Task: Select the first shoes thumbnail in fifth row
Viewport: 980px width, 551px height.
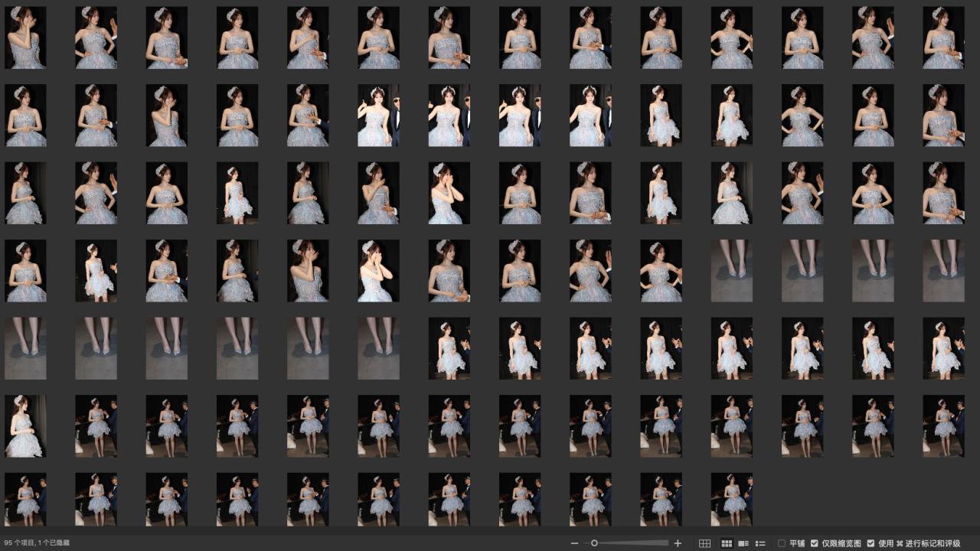Action: 25,348
